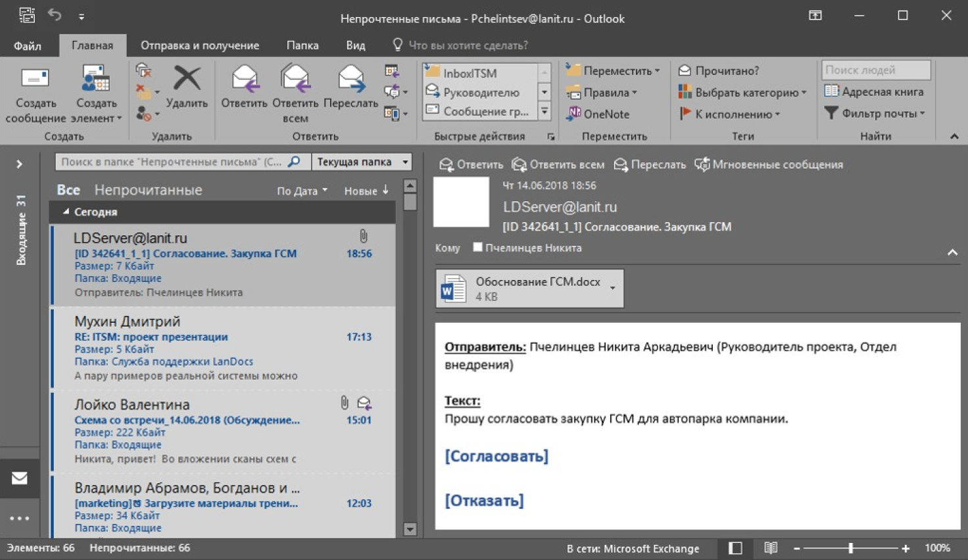This screenshot has height=560, width=968.
Task: Open the Переместить dropdown
Action: click(613, 70)
